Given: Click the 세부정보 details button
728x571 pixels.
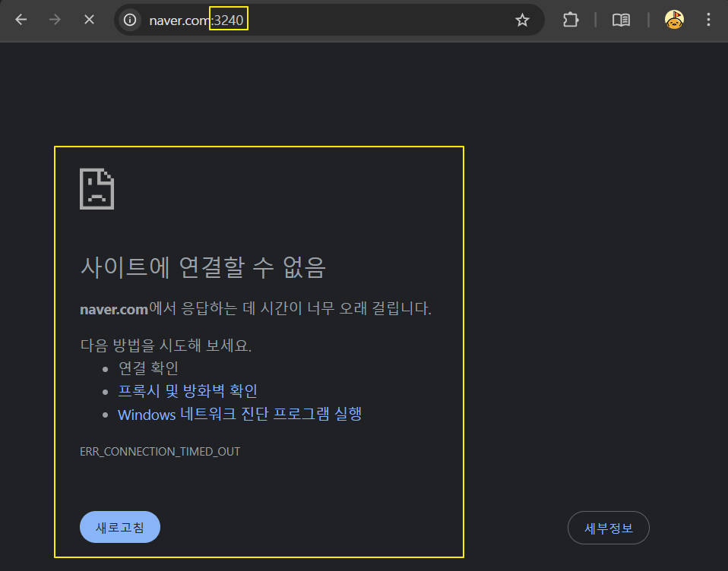Looking at the screenshot, I should point(608,528).
